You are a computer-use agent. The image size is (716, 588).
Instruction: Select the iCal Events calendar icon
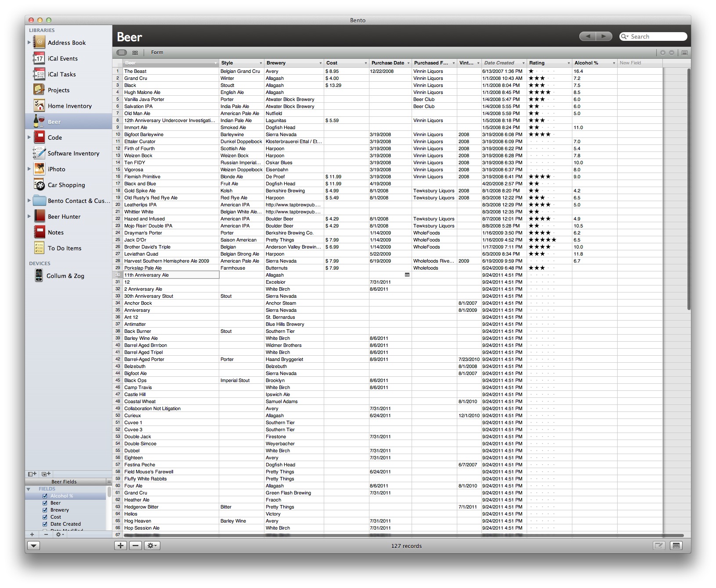pos(39,58)
